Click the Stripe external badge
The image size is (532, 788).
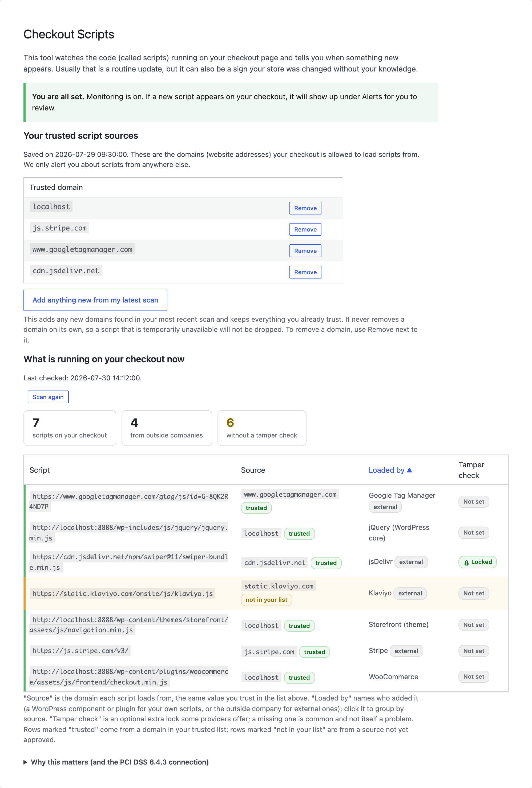point(406,651)
